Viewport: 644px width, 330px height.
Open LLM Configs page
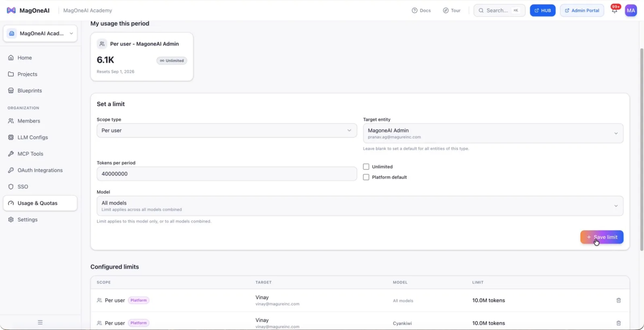click(40, 137)
